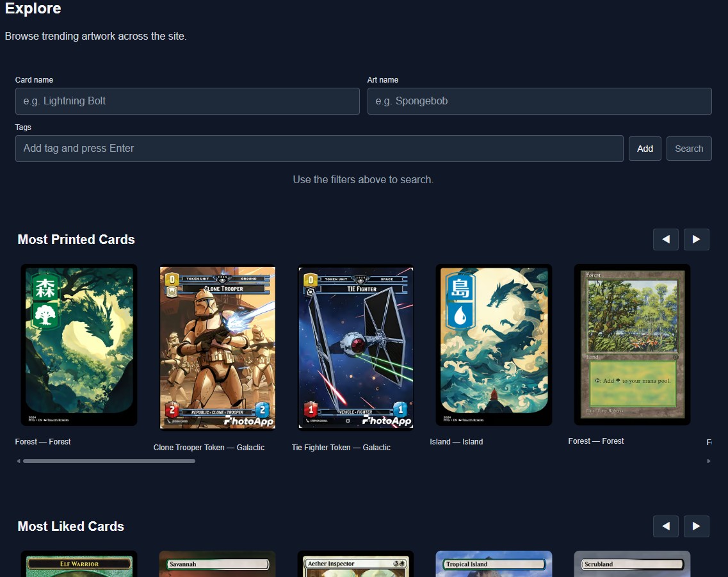Viewport: 728px width, 577px height.
Task: Open the Clone Trooper Token card
Action: 217,347
